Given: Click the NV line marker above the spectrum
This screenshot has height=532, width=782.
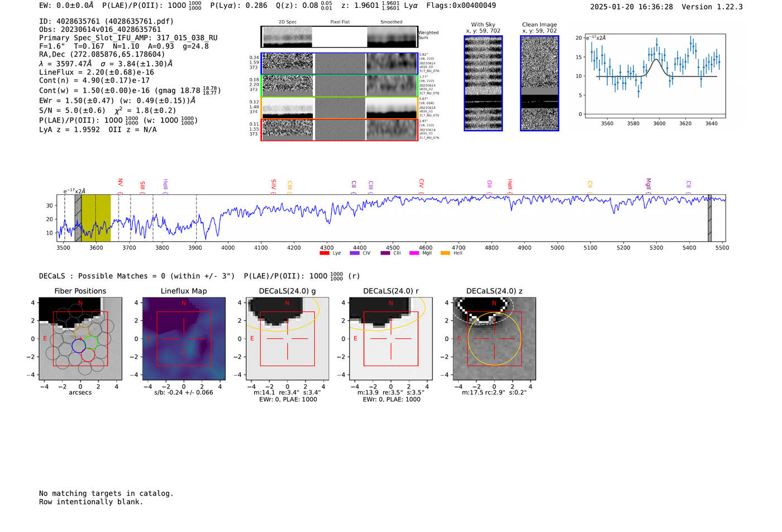Looking at the screenshot, I should (120, 185).
